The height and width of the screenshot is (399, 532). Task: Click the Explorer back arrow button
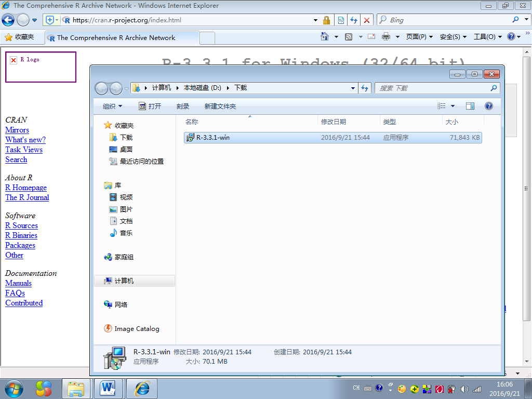[101, 88]
